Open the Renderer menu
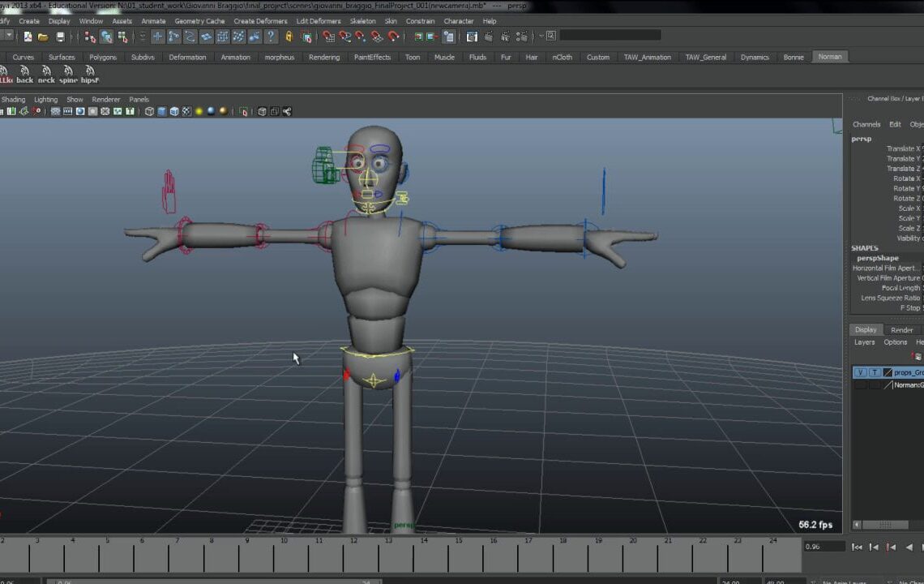The width and height of the screenshot is (924, 584). click(x=105, y=99)
